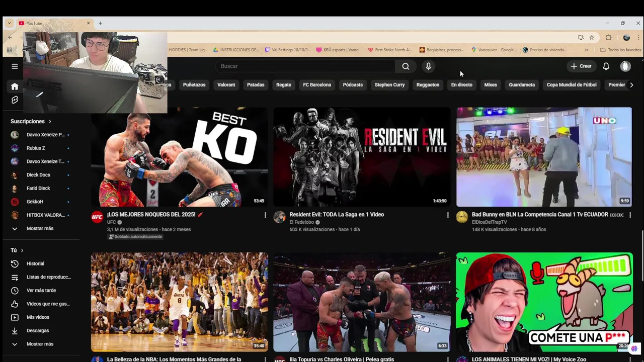Viewport: 644px width, 362px height.
Task: Play the Best KO thumbnail video
Action: pos(179,157)
